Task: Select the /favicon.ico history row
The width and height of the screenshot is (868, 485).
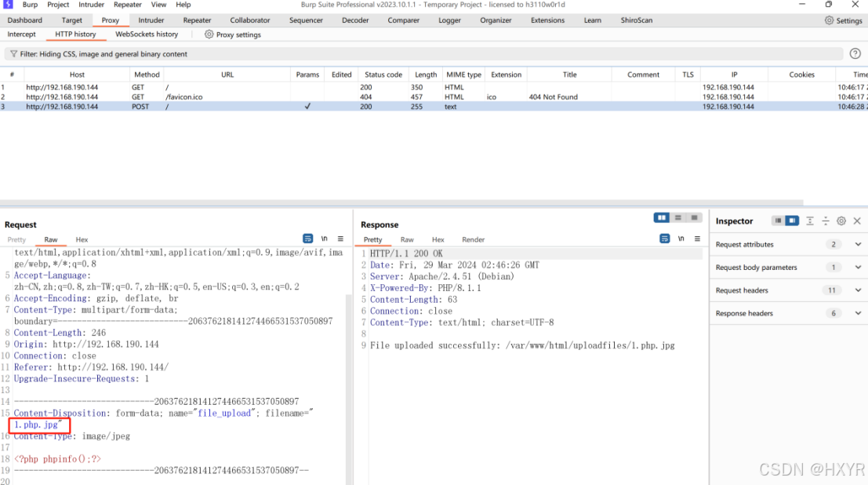Action: click(434, 97)
